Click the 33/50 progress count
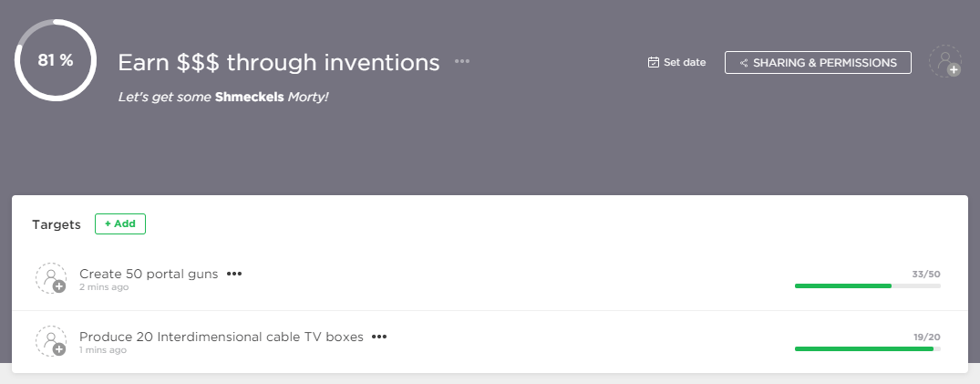Image resolution: width=980 pixels, height=384 pixels. 925,274
